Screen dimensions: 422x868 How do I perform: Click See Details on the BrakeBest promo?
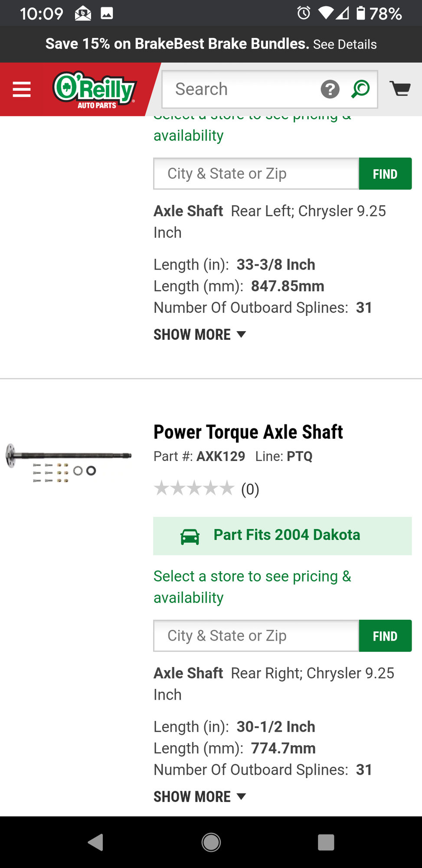[345, 44]
